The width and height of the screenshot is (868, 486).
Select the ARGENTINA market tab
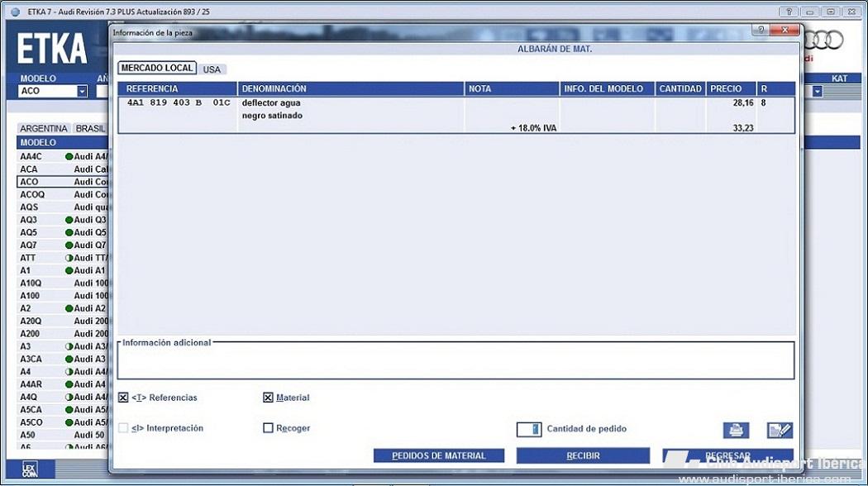pos(44,129)
